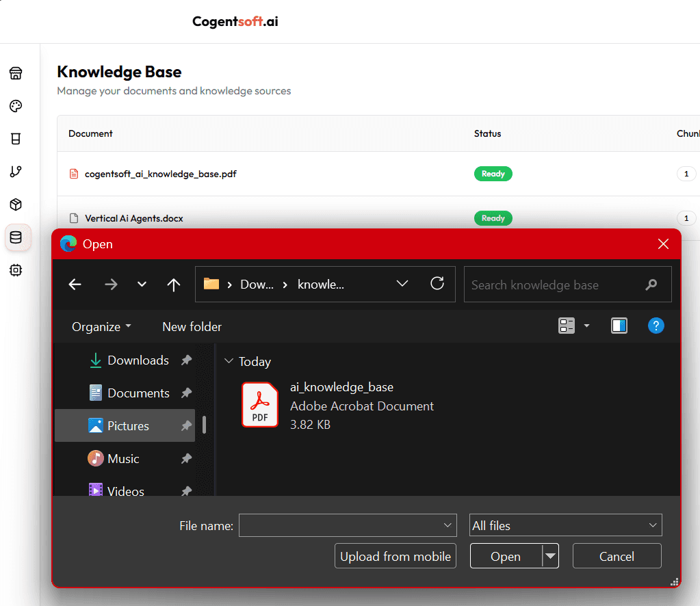Unpin Music via its pin icon
Screen dimensions: 700x606
coord(186,458)
